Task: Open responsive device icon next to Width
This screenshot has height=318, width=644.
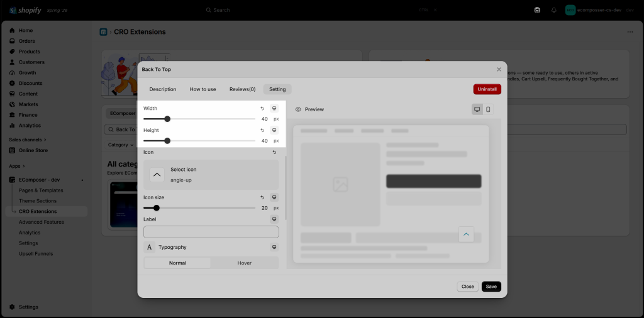Action: 274,108
